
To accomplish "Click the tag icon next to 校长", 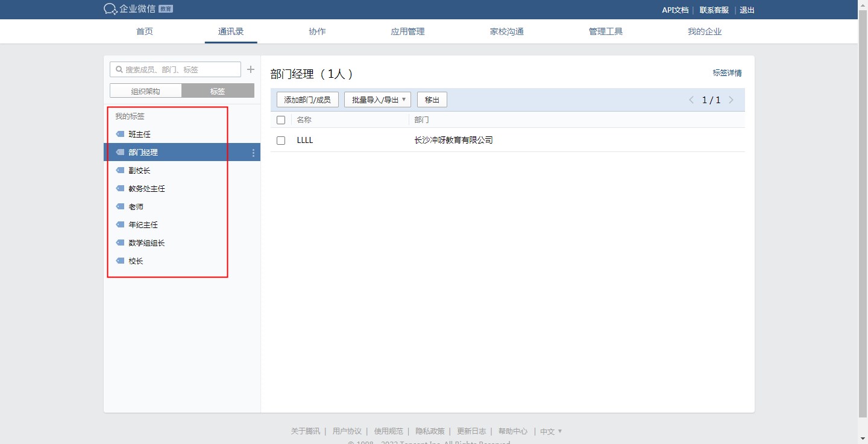I will coord(120,261).
